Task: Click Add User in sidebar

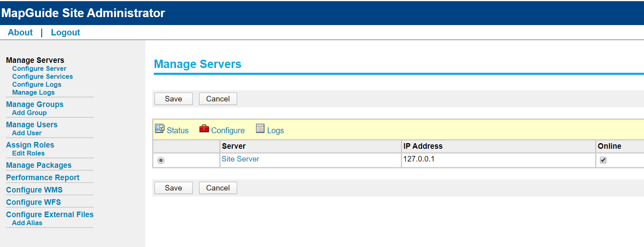Action: click(27, 133)
